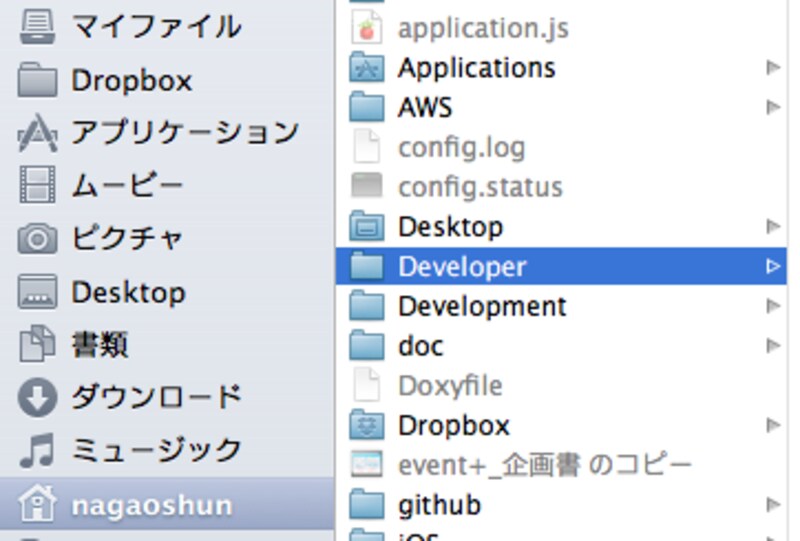
Task: Select the Doxyfile file name
Action: tap(450, 387)
